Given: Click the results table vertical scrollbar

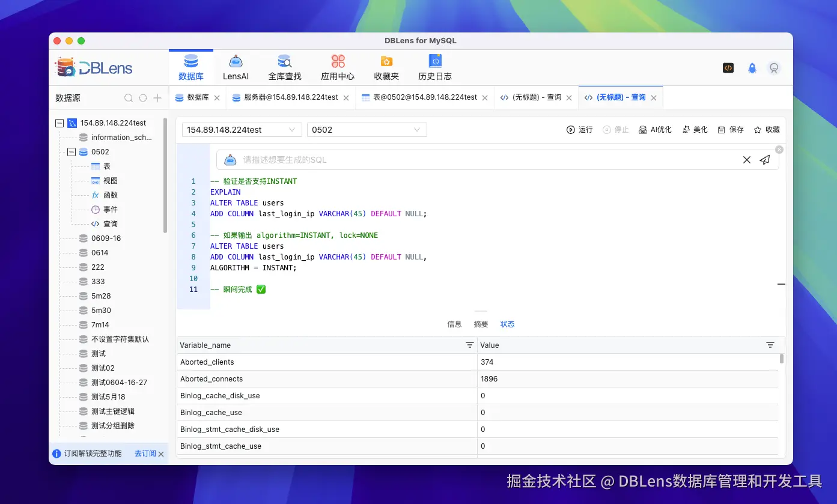Looking at the screenshot, I should coord(782,359).
